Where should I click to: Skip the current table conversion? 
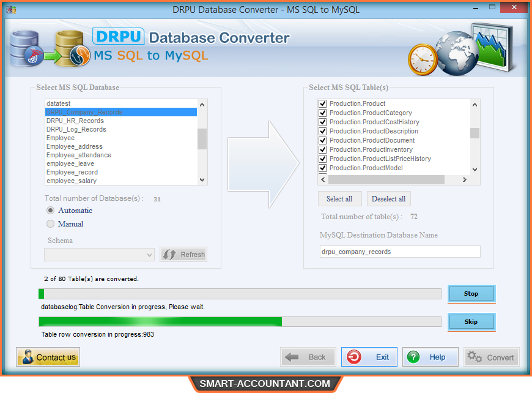coord(471,321)
